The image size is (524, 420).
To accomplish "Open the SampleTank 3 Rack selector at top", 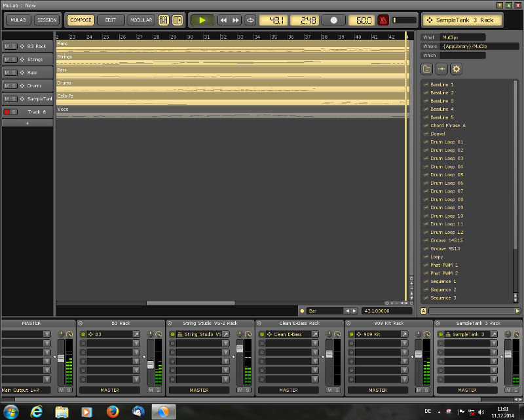I will [x=463, y=20].
